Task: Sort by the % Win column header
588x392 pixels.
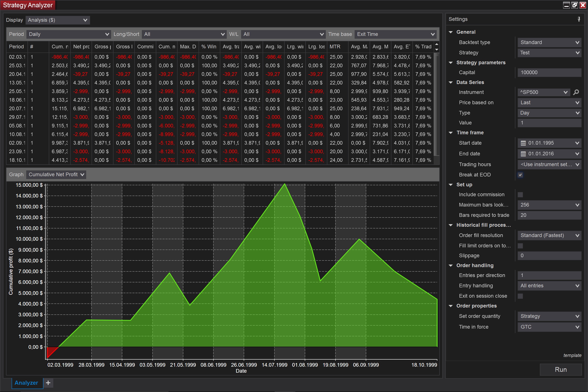Action: (209, 47)
